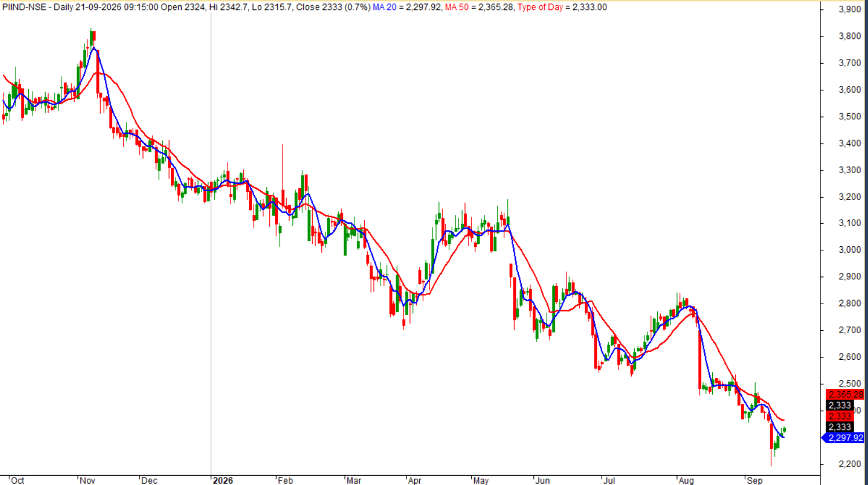Screen dimensions: 868x485
Task: Click the 2,700 price axis label
Action: [x=849, y=330]
